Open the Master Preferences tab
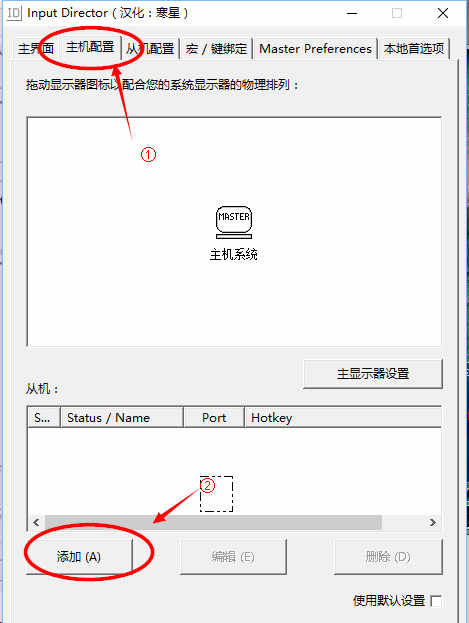 click(315, 49)
